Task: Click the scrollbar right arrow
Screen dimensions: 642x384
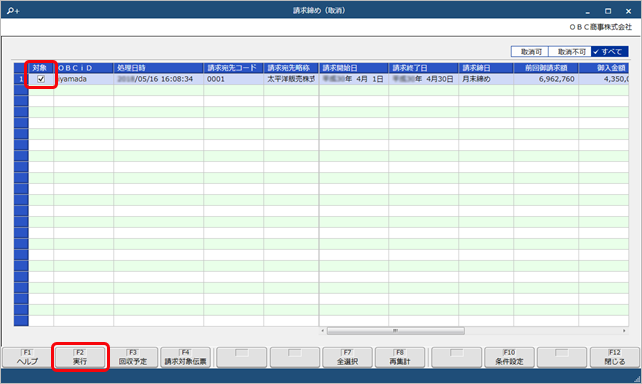Action: point(624,331)
